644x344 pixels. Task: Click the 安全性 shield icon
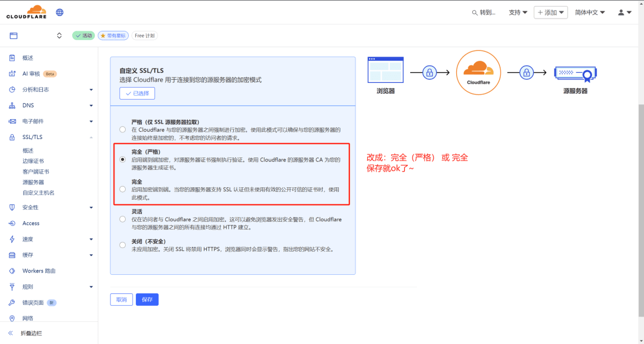[x=12, y=207]
